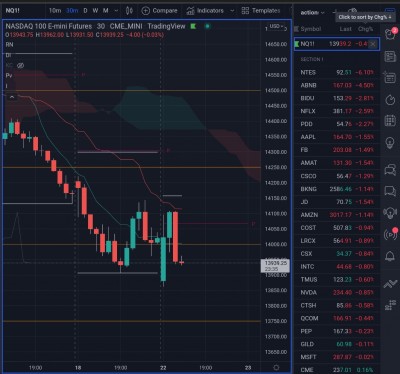This screenshot has height=374, width=400.
Task: Click the Templates grid icon
Action: pyautogui.click(x=245, y=11)
